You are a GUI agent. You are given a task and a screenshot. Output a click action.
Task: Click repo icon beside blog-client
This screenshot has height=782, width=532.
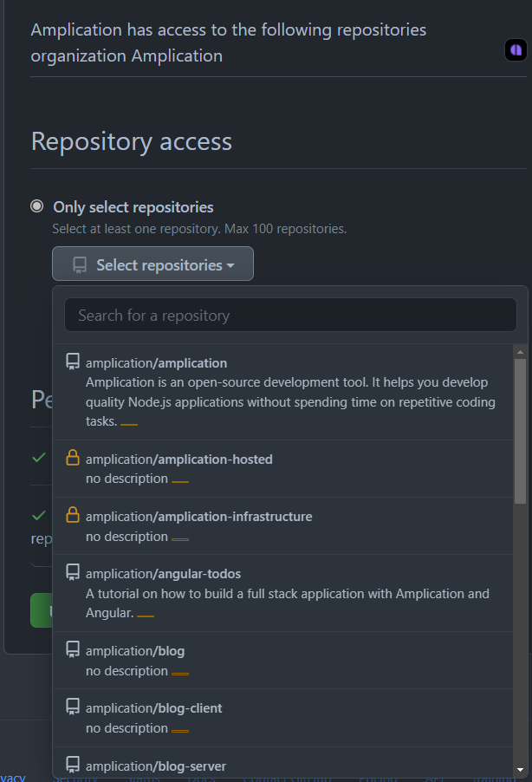pyautogui.click(x=74, y=707)
